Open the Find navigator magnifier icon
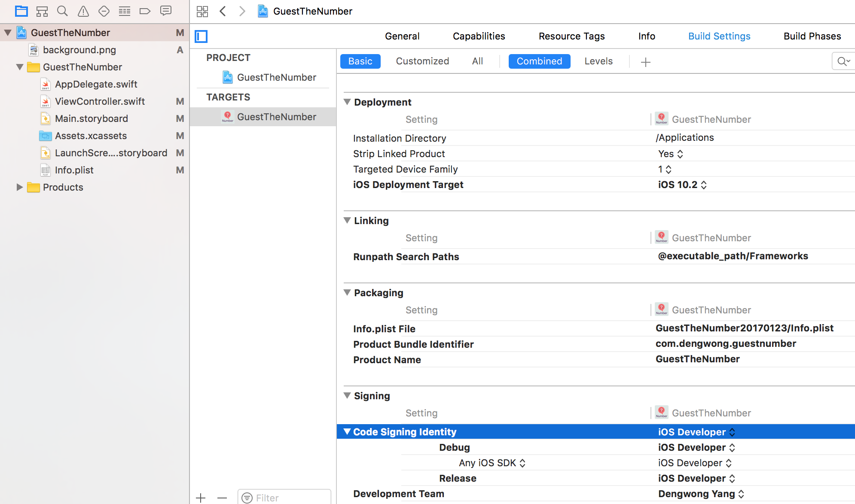Image resolution: width=855 pixels, height=504 pixels. tap(63, 11)
